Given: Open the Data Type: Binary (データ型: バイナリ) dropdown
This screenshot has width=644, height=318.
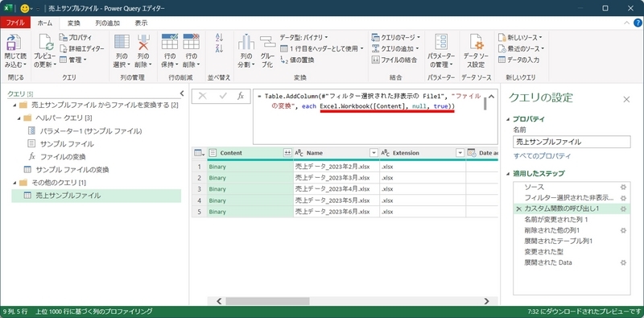Looking at the screenshot, I should click(303, 37).
